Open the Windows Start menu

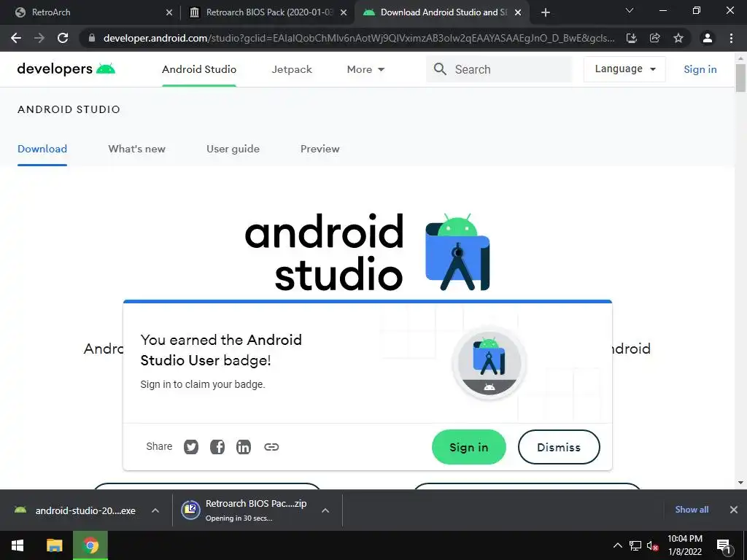[x=18, y=545]
